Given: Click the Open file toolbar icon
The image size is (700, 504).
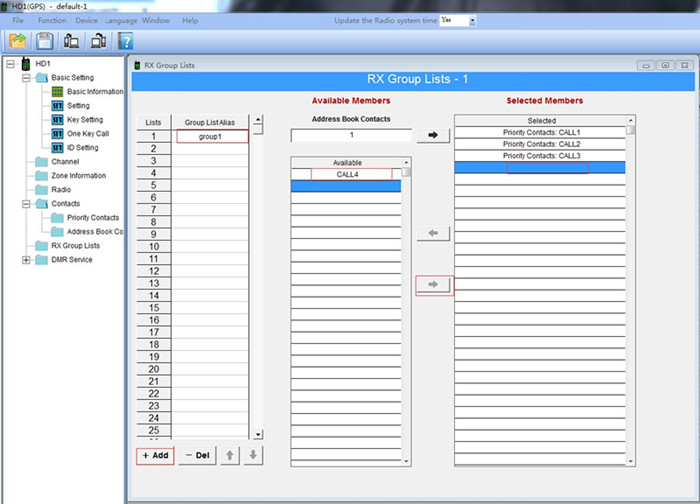Looking at the screenshot, I should (x=17, y=41).
